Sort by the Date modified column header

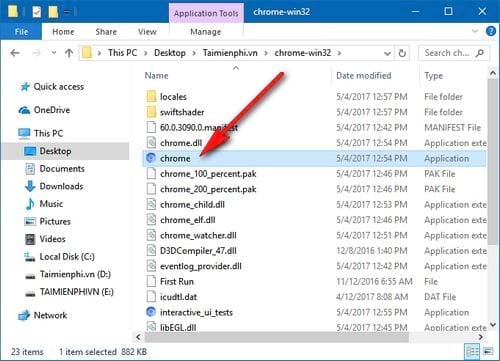(363, 76)
